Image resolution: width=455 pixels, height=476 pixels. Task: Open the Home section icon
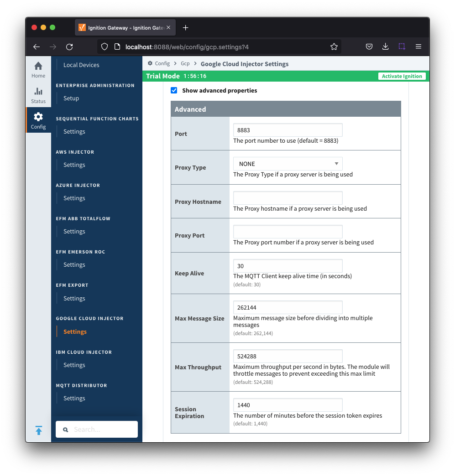point(38,66)
